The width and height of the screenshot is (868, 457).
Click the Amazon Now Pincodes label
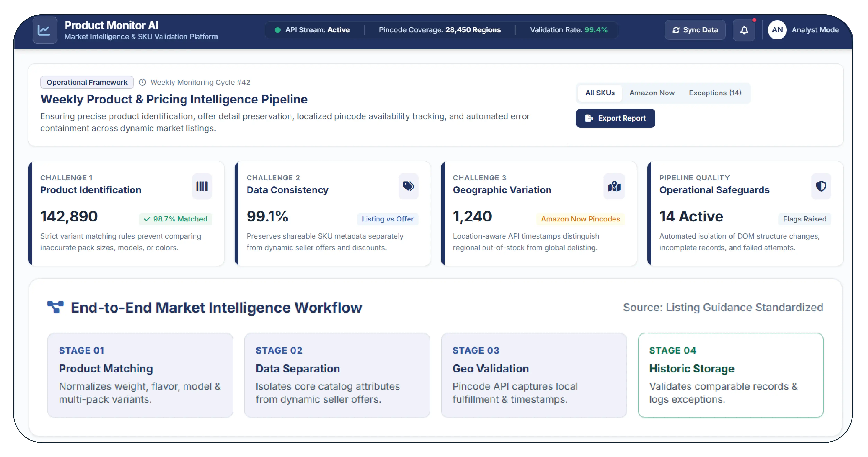(x=580, y=219)
